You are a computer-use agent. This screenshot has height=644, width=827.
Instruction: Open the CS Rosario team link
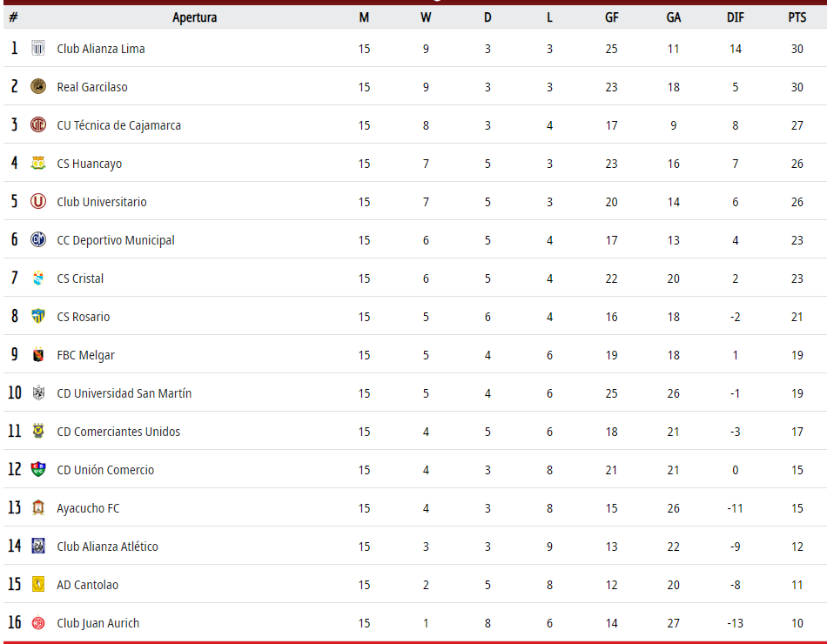tap(84, 317)
